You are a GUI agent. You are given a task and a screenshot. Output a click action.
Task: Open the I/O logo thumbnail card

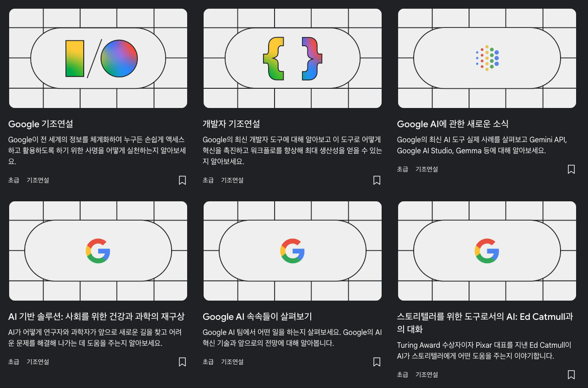click(98, 58)
